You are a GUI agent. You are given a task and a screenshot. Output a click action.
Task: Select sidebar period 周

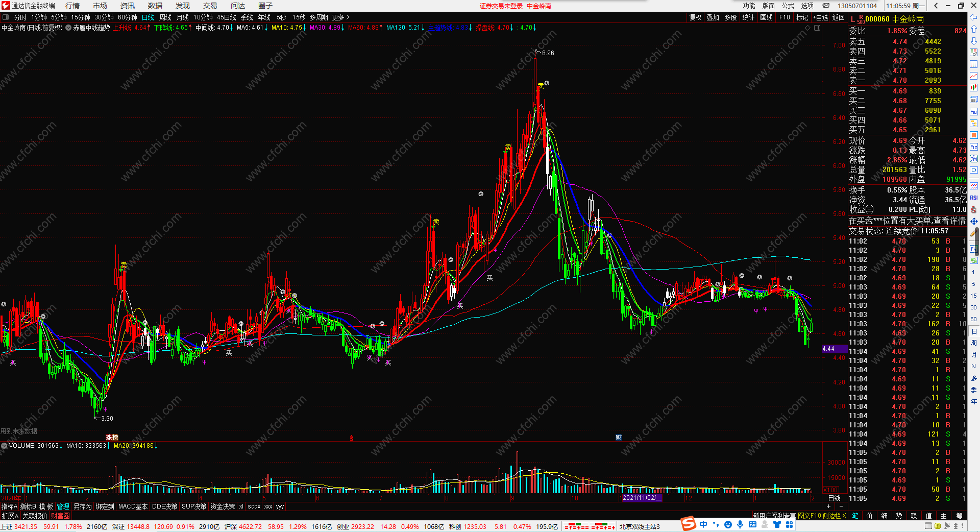click(973, 343)
